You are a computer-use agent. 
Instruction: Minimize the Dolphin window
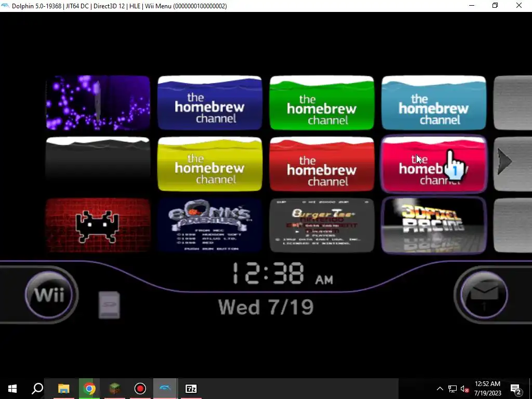472,5
